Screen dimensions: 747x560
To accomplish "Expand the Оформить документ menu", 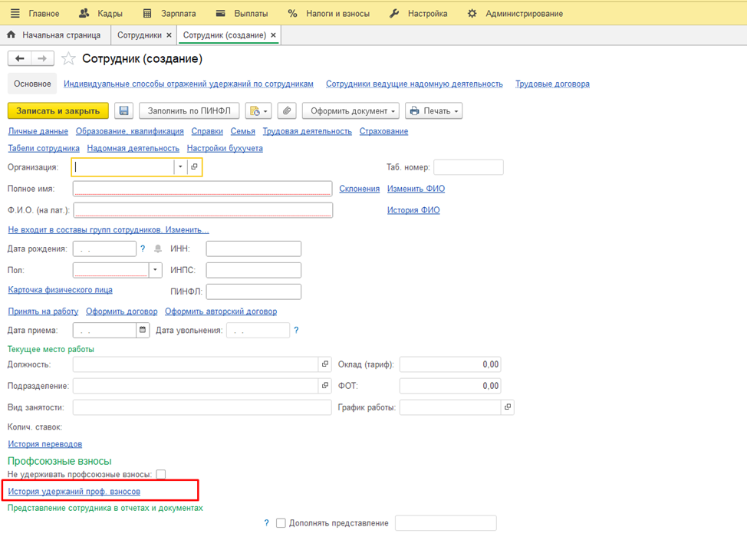I will (351, 111).
